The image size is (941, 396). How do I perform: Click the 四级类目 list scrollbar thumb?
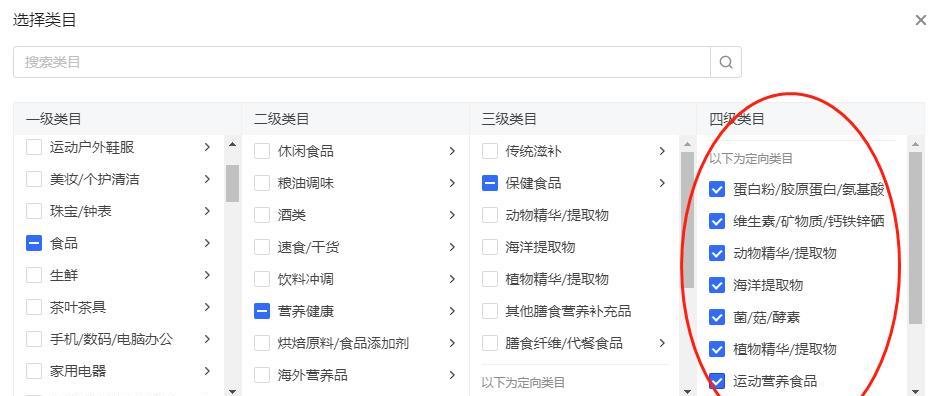(915, 238)
